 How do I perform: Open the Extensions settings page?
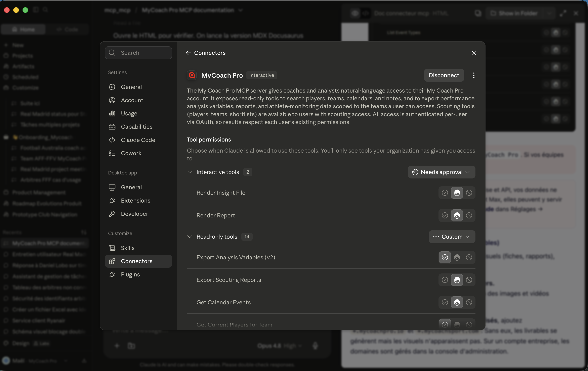pos(138,201)
